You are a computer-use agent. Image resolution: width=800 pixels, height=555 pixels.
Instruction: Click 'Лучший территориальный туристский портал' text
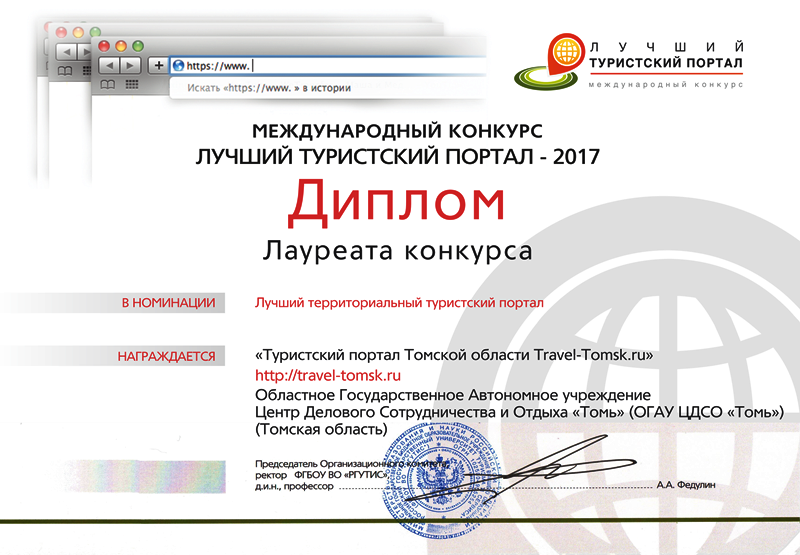click(x=399, y=303)
